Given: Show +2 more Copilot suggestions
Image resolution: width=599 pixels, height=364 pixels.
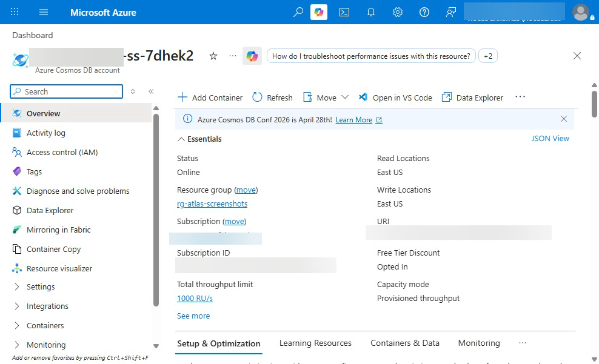Looking at the screenshot, I should click(x=488, y=56).
